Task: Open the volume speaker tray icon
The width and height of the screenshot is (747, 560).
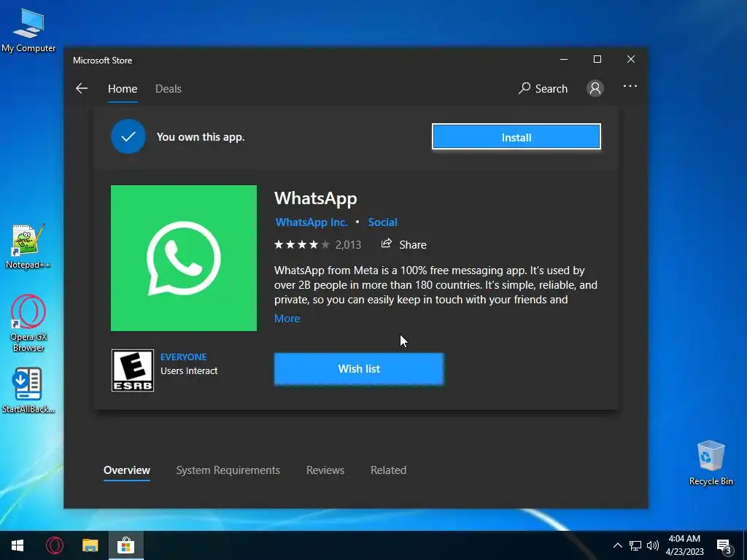Action: click(653, 545)
